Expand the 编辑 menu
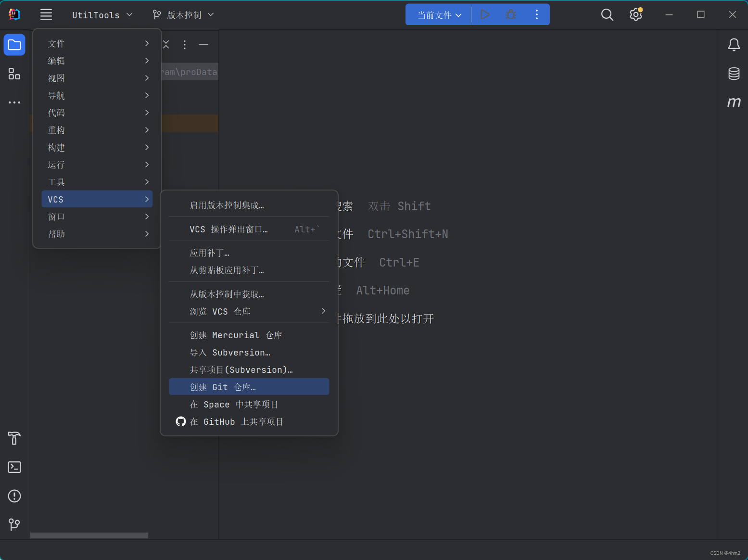 97,61
